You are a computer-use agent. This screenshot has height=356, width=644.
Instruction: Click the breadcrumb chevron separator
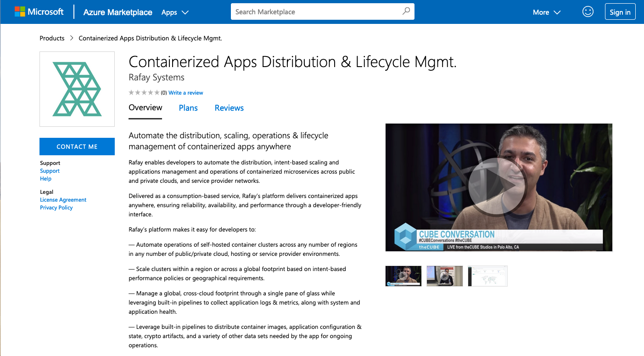[72, 38]
